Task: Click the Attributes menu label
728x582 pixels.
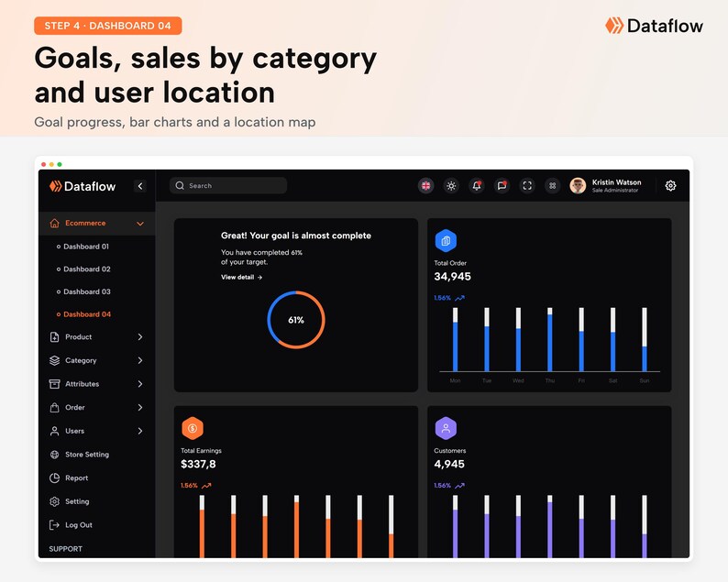Action: (83, 384)
